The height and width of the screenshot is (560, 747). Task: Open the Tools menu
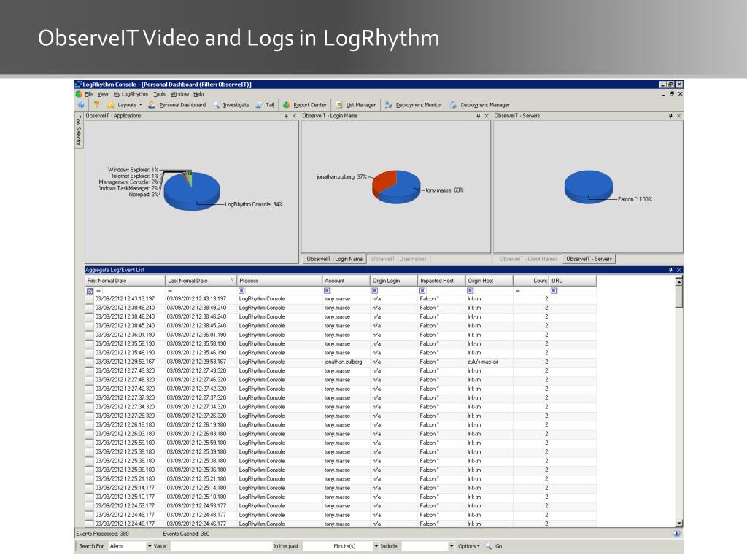point(160,94)
